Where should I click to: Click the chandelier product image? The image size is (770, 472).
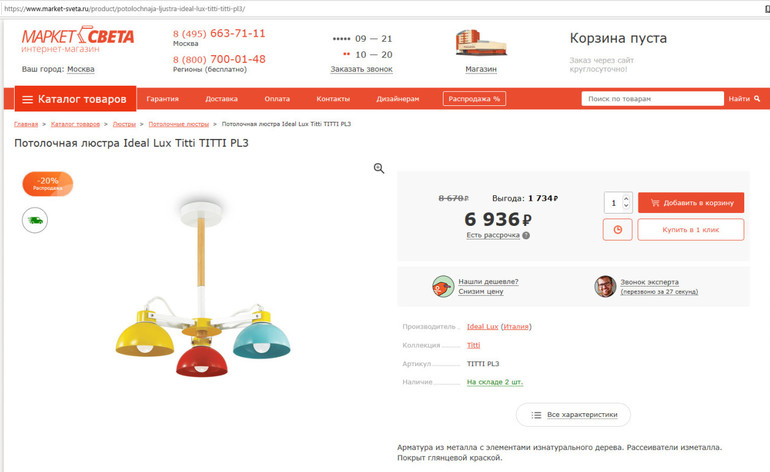pos(202,289)
